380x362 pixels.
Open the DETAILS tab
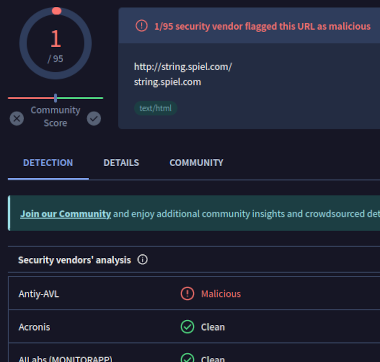121,163
